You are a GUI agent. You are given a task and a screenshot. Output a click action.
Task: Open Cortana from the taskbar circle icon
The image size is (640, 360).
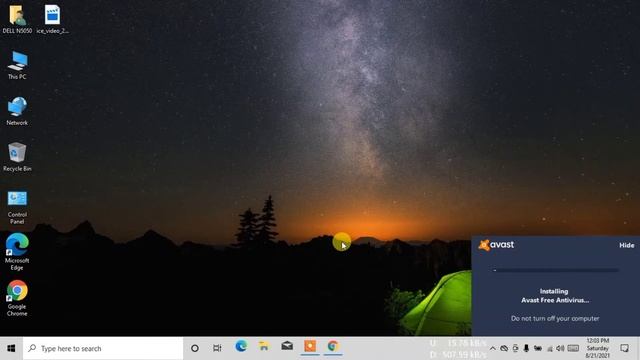click(195, 348)
